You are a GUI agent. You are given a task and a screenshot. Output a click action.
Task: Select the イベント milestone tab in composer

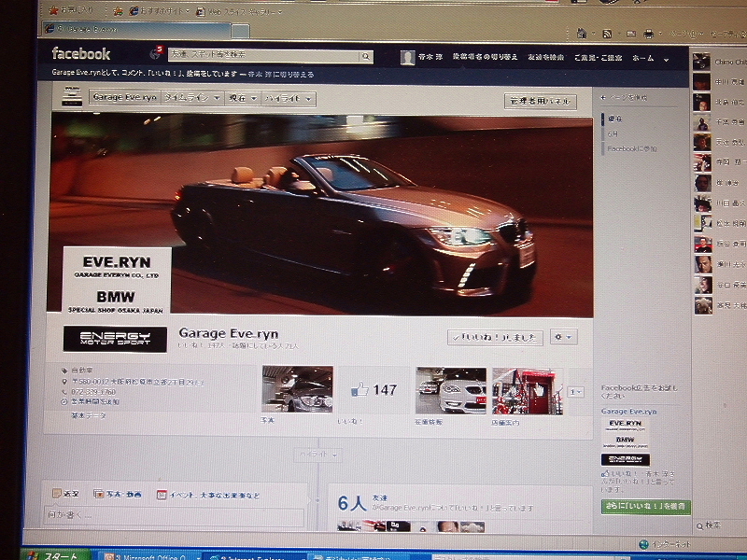[208, 496]
